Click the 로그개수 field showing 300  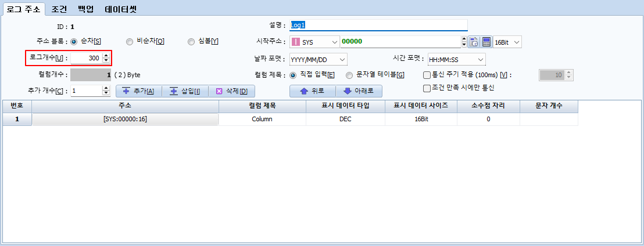(x=86, y=58)
